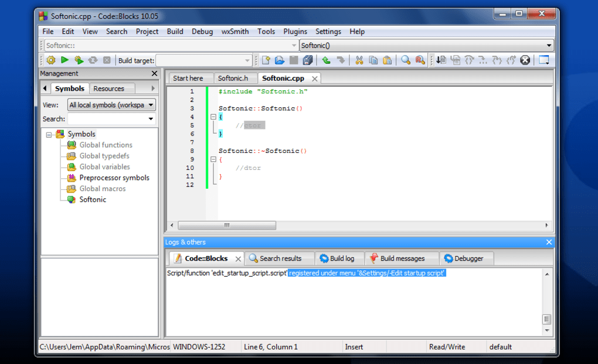Image resolution: width=598 pixels, height=364 pixels.
Task: Click the Build gear icon in toolbar
Action: point(51,60)
